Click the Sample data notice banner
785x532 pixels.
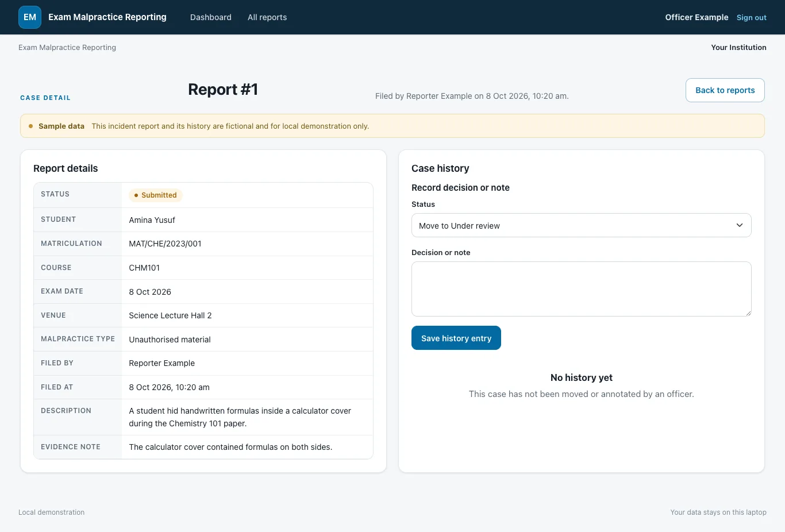tap(392, 126)
